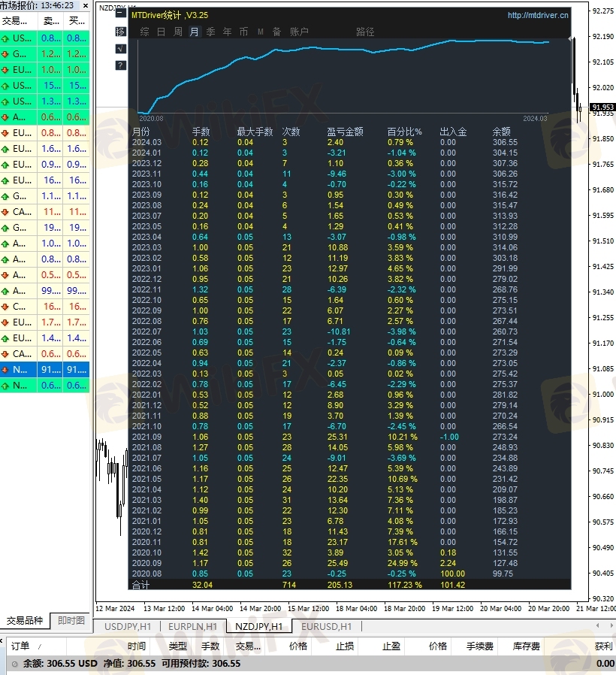Open the ? help icon of MTDriver
Image resolution: width=616 pixels, height=675 pixels.
pos(121,65)
